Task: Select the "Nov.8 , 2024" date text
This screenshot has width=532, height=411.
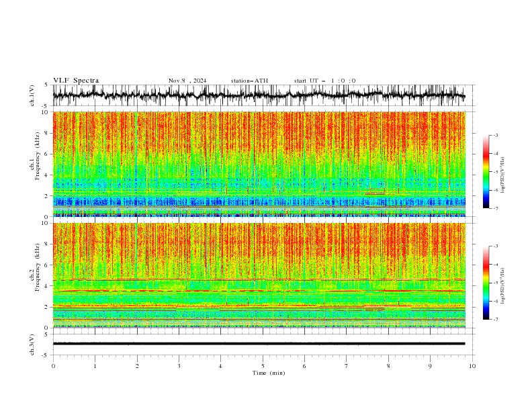Action: [x=187, y=81]
